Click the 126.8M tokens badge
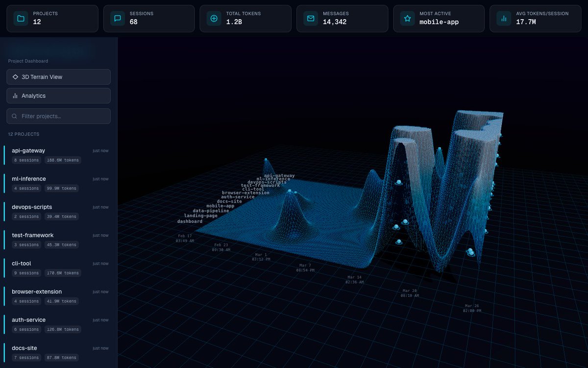 [x=63, y=330]
